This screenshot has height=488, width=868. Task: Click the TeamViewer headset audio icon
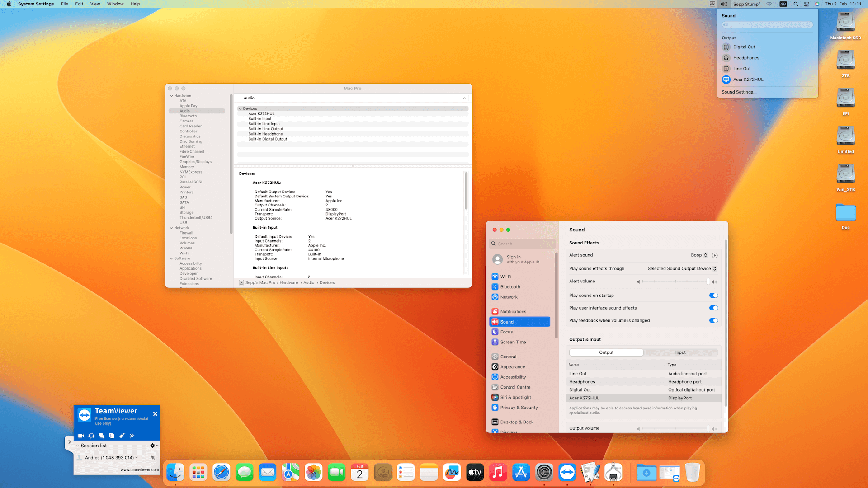point(91,436)
